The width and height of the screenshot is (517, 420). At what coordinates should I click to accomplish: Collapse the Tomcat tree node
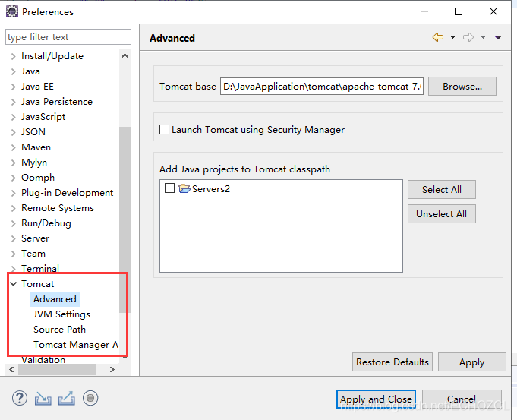click(x=13, y=284)
